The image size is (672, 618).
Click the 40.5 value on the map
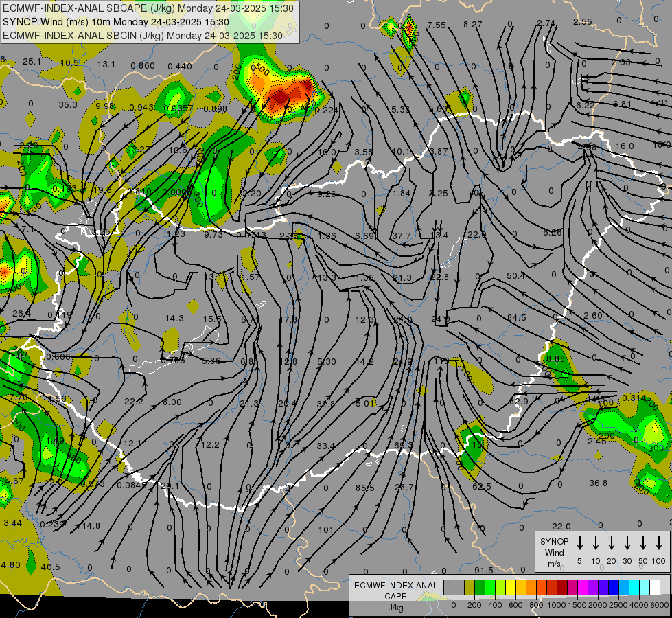(x=51, y=567)
